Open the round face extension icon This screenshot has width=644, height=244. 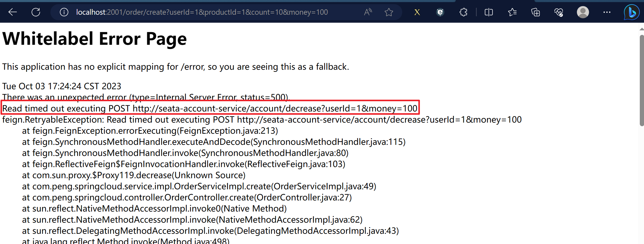click(440, 12)
